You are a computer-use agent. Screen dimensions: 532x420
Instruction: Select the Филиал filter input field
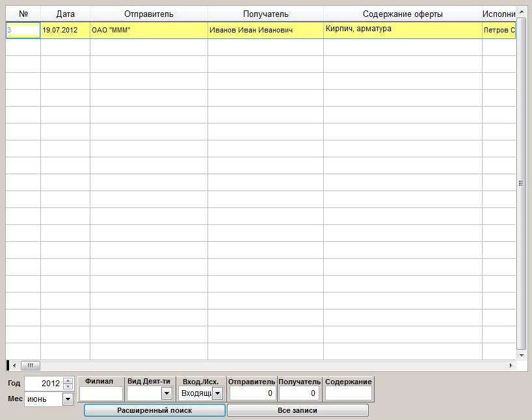pyautogui.click(x=101, y=393)
